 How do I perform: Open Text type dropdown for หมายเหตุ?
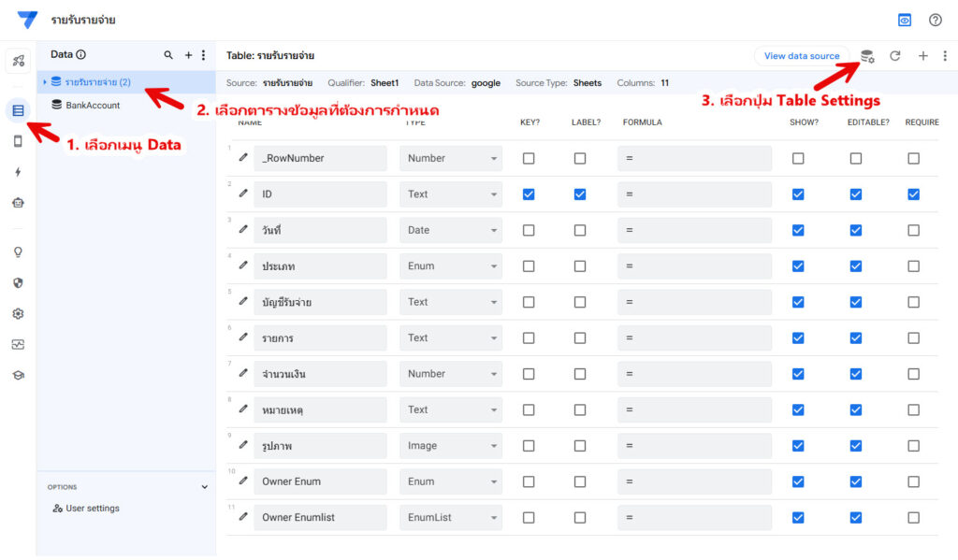point(451,409)
